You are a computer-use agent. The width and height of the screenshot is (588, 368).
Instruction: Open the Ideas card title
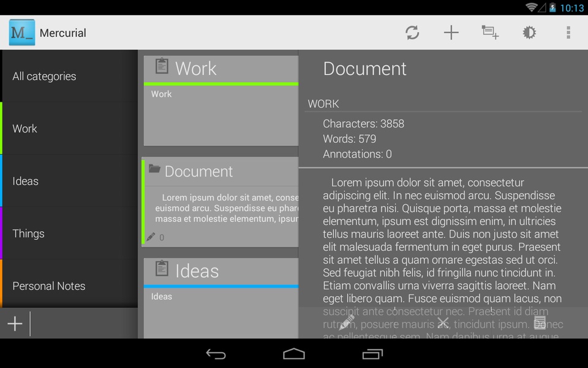[197, 271]
